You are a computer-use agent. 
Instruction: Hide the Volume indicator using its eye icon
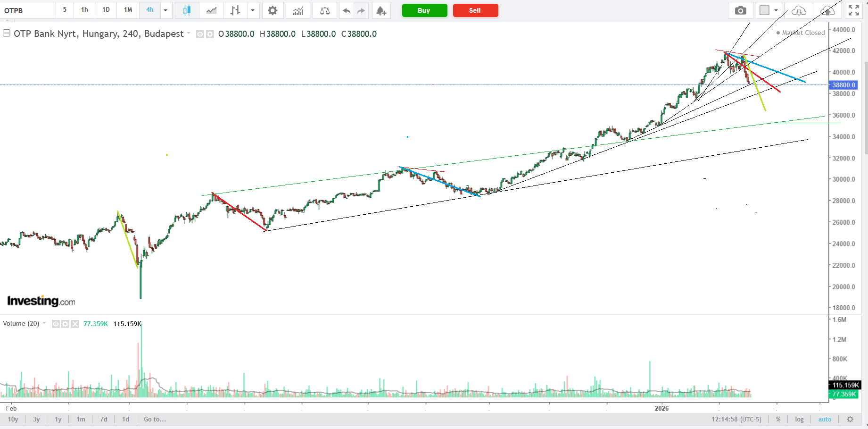coord(56,324)
